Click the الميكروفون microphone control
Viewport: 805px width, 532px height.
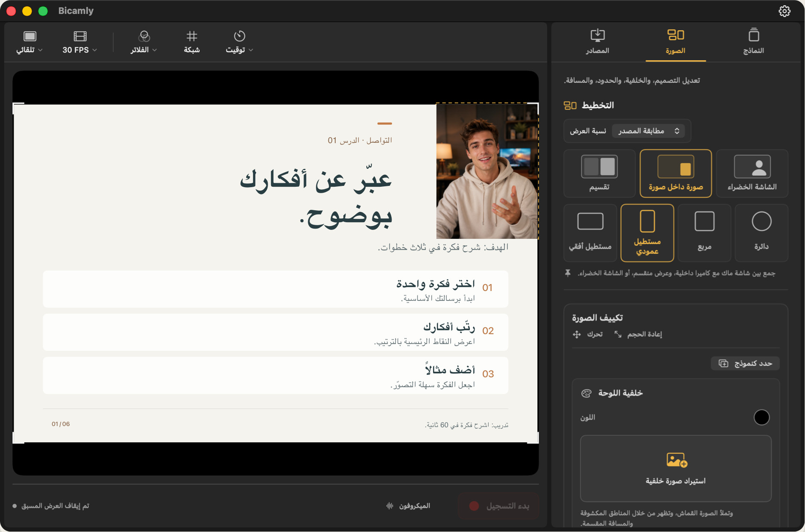(x=408, y=506)
